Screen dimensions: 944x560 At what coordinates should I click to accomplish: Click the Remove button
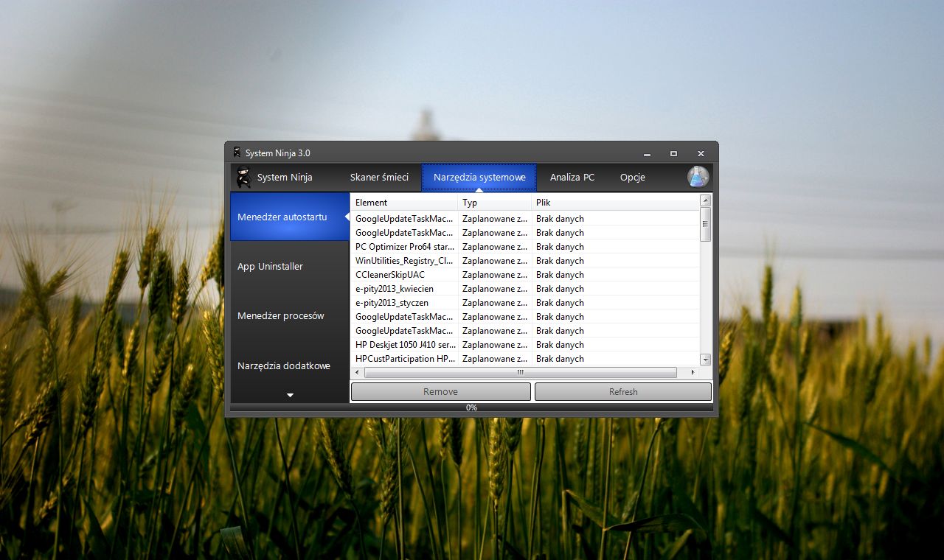tap(441, 391)
